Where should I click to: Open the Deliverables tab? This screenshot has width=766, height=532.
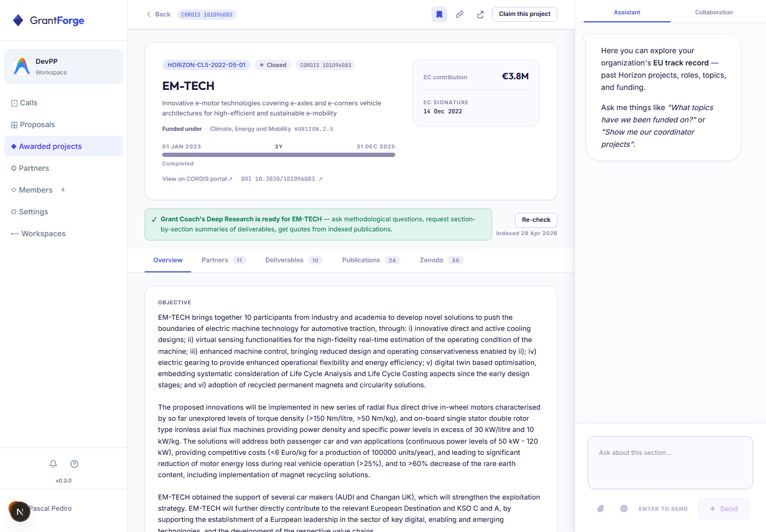click(x=294, y=260)
